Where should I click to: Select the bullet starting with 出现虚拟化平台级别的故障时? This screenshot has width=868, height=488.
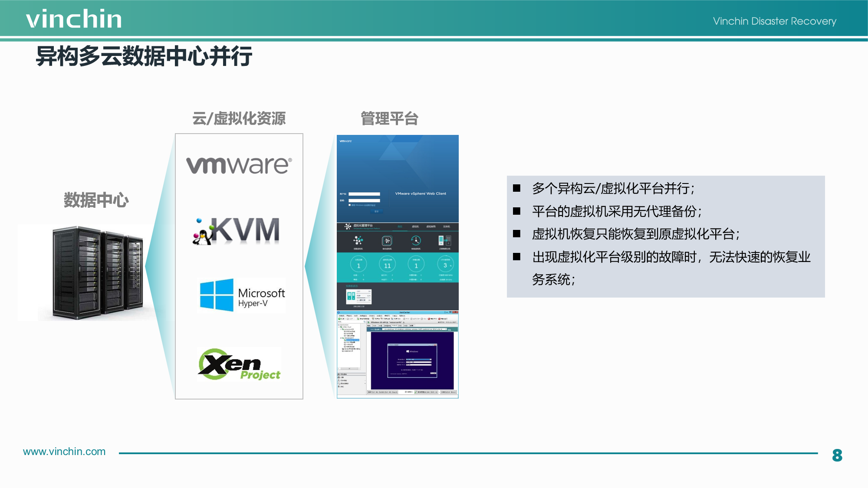coord(671,268)
